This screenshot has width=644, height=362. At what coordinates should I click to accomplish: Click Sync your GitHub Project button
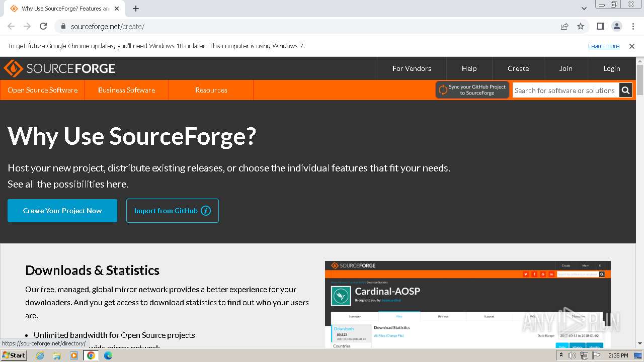[x=472, y=90]
